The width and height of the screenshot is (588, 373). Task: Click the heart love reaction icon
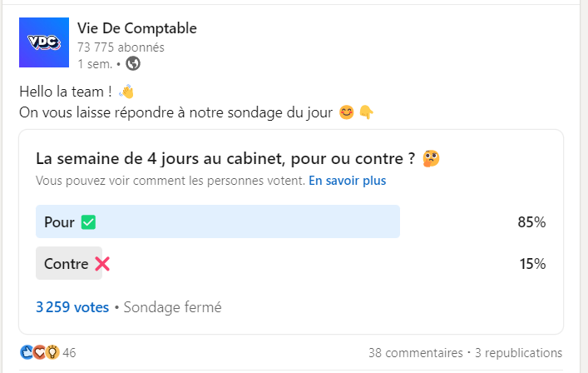(38, 352)
